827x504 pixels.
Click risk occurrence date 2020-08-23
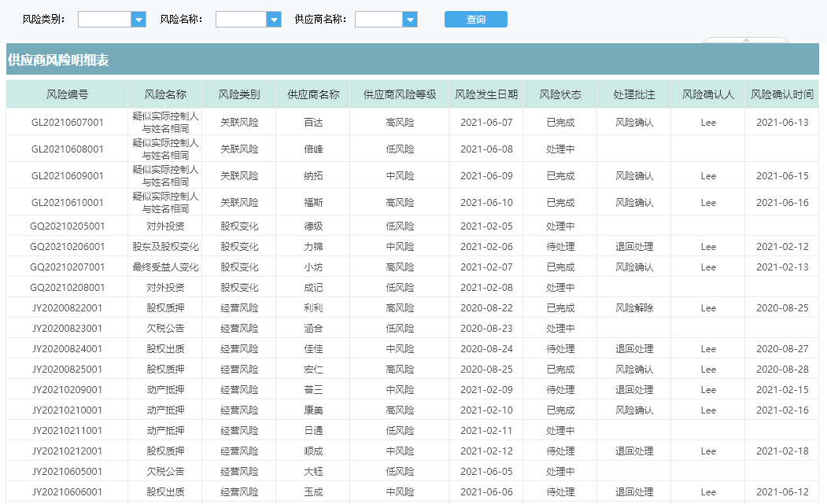point(486,329)
